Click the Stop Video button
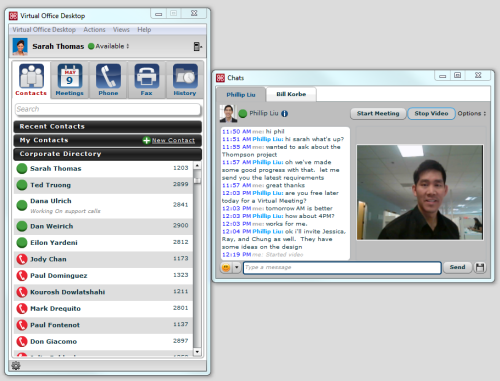500x381 pixels. coord(431,114)
